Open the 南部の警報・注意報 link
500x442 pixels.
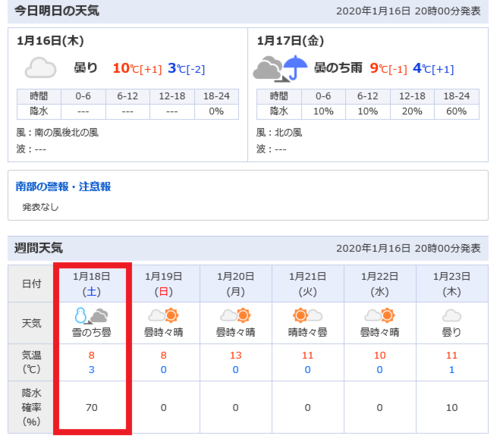tap(63, 187)
